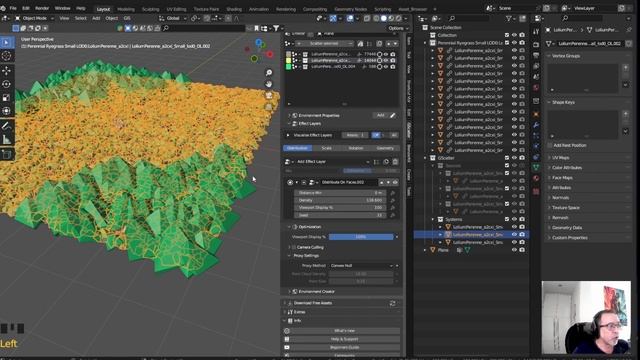Open the Material properties tab icon
This screenshot has width=640, height=360.
point(536,178)
